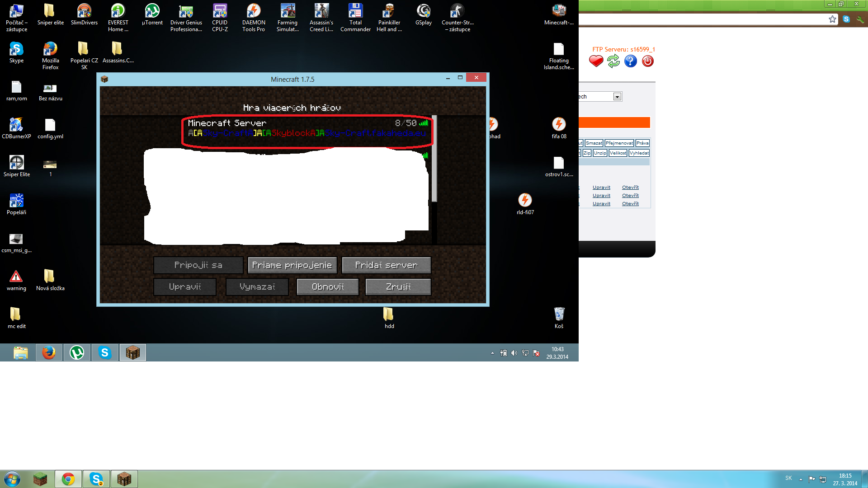Select the rld-fi07 desktop icon

(x=525, y=204)
